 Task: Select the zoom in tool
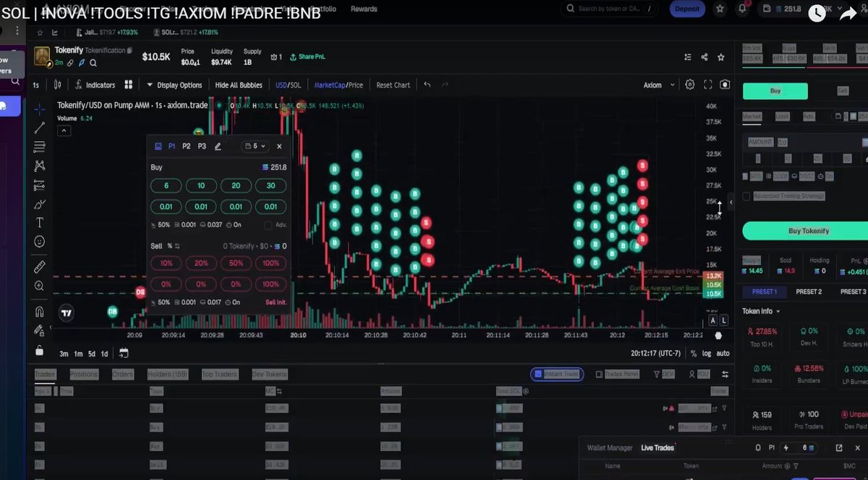click(x=40, y=286)
